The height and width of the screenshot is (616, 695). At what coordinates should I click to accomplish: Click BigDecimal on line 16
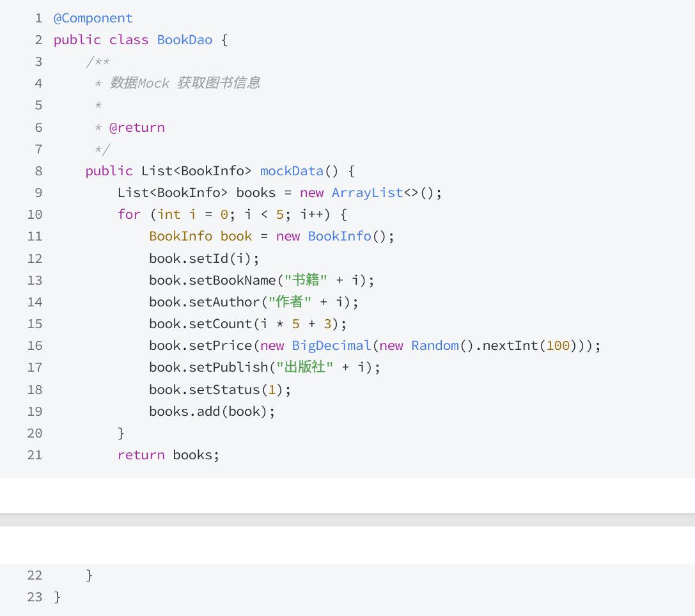(x=331, y=345)
